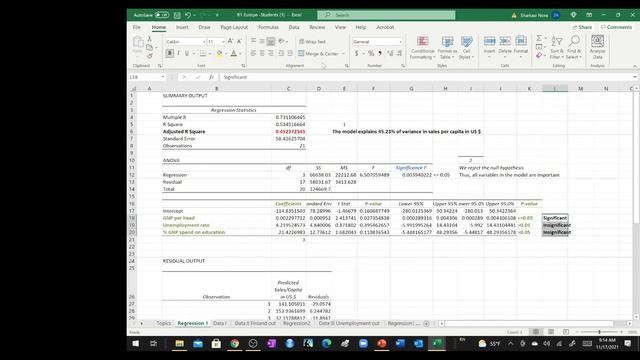Toggle Italic formatting
640x360 pixels.
[x=178, y=53]
